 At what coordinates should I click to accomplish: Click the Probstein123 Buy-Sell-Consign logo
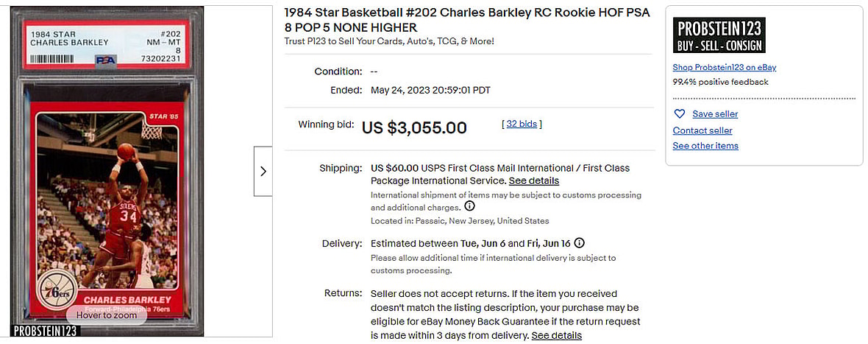[719, 35]
